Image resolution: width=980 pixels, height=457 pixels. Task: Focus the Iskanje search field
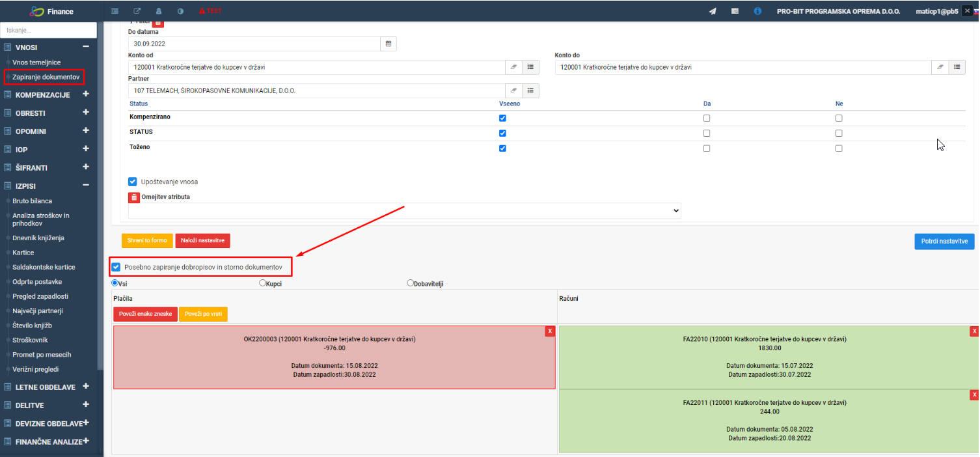point(49,30)
